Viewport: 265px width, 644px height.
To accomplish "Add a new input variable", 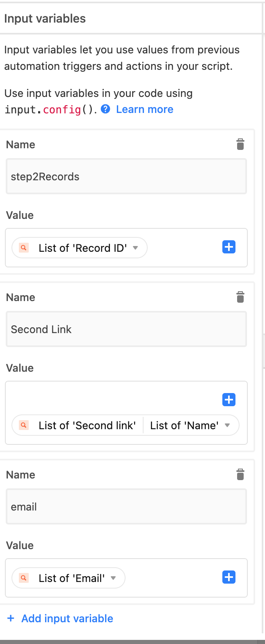I will point(60,619).
